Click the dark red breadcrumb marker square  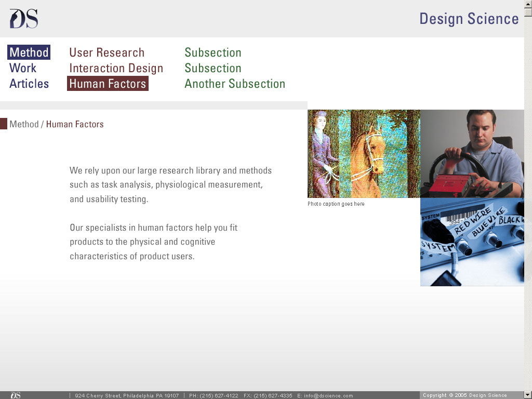coord(4,124)
